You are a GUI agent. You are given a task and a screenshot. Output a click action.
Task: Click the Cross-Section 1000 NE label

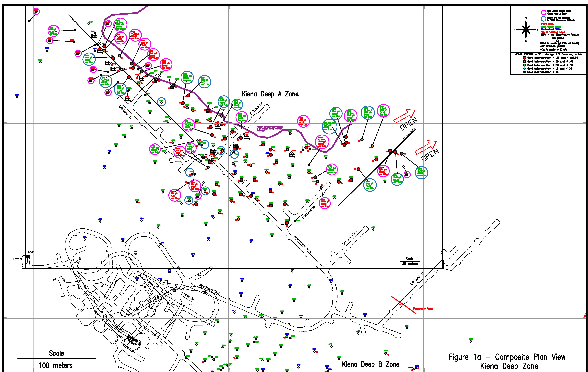click(409, 134)
